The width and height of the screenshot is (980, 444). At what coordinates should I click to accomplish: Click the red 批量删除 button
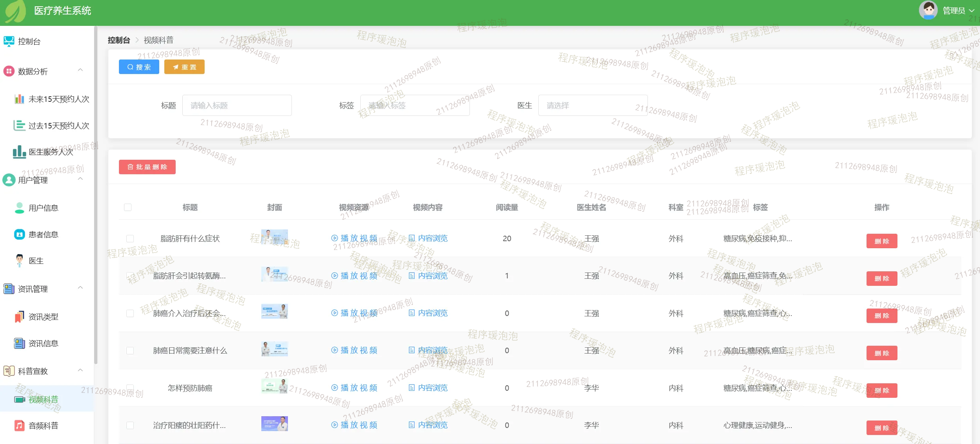tap(147, 167)
